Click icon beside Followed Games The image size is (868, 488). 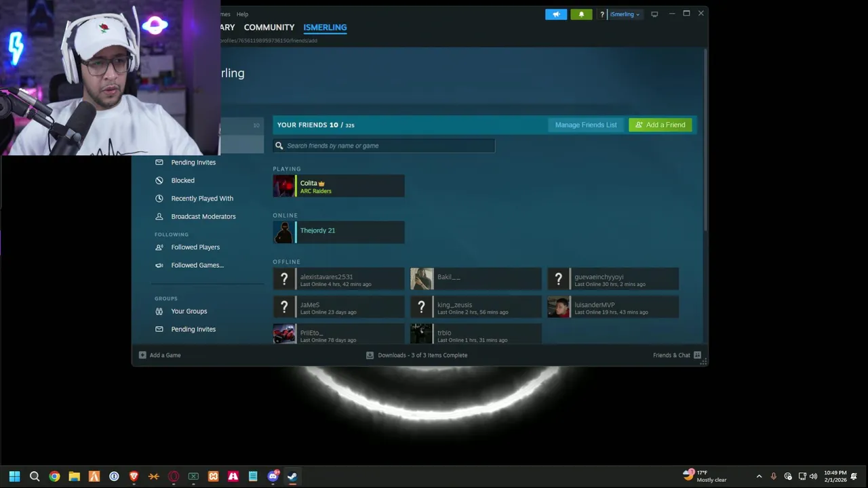[159, 265]
